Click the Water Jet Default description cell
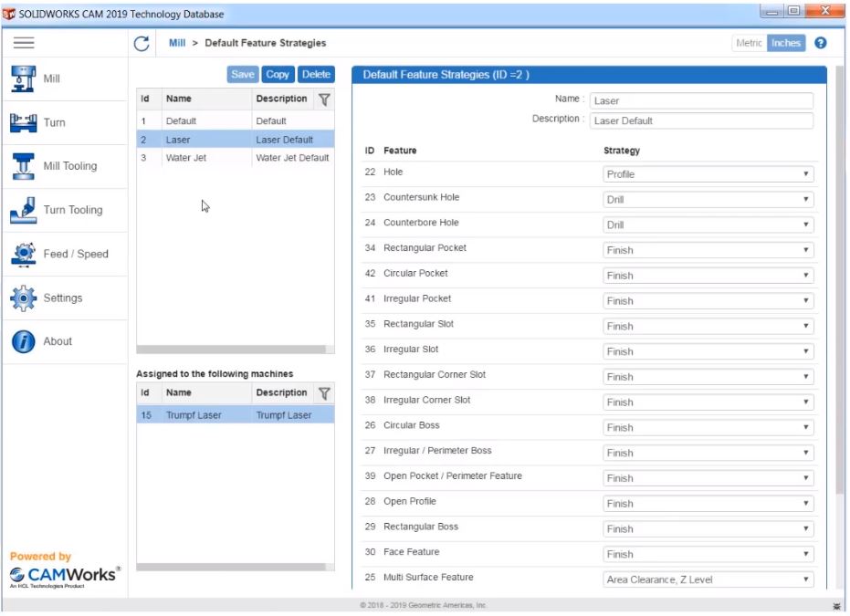 [x=293, y=158]
